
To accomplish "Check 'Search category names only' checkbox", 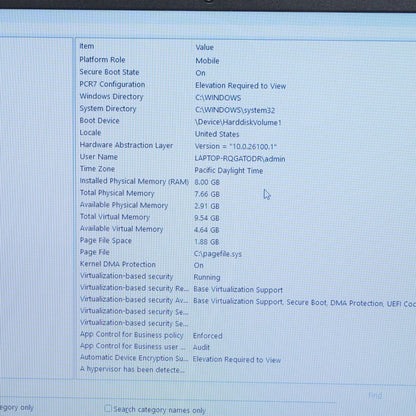I will [x=108, y=408].
